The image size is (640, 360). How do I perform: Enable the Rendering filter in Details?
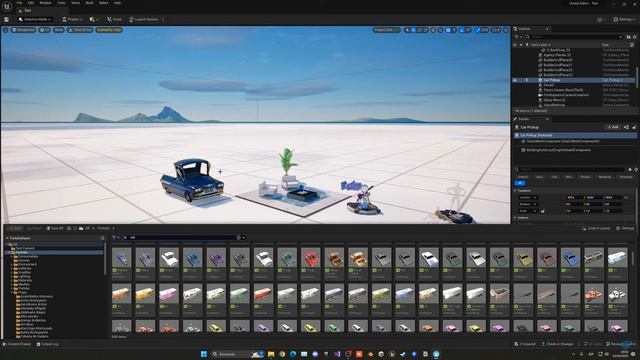point(605,177)
